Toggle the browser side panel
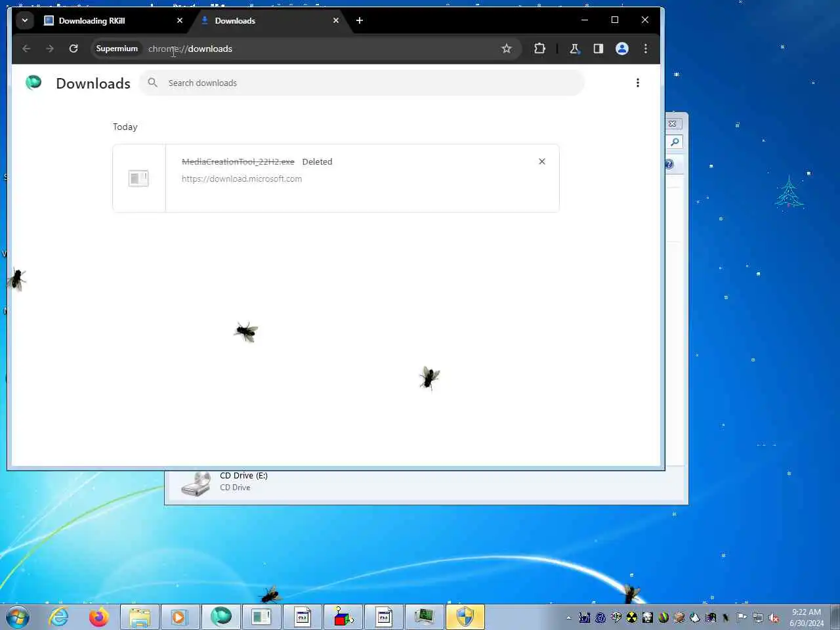The image size is (840, 630). click(598, 49)
